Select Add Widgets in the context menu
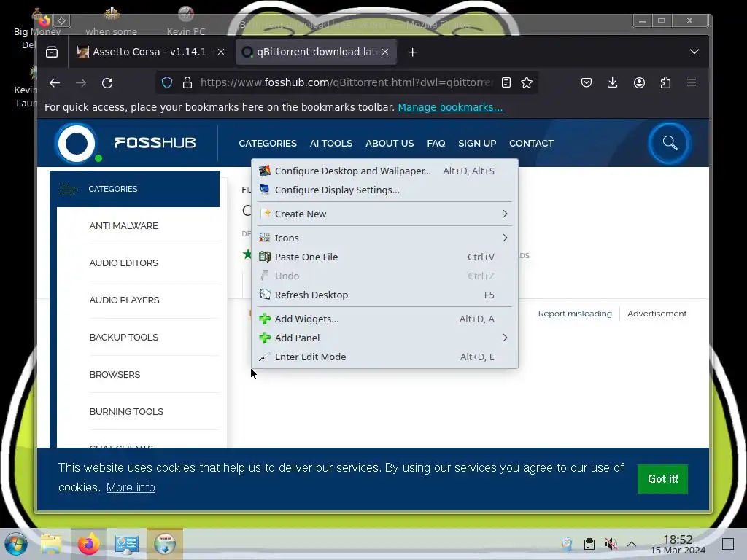The height and width of the screenshot is (560, 747). point(384,319)
